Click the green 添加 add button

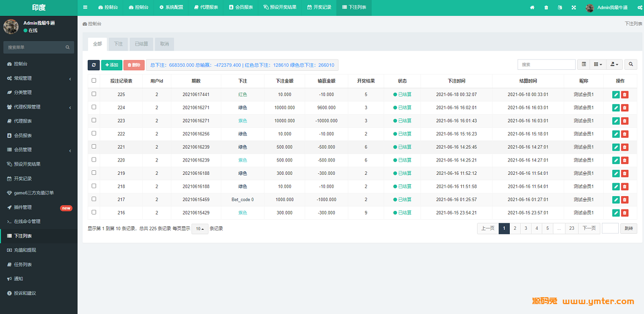(111, 65)
